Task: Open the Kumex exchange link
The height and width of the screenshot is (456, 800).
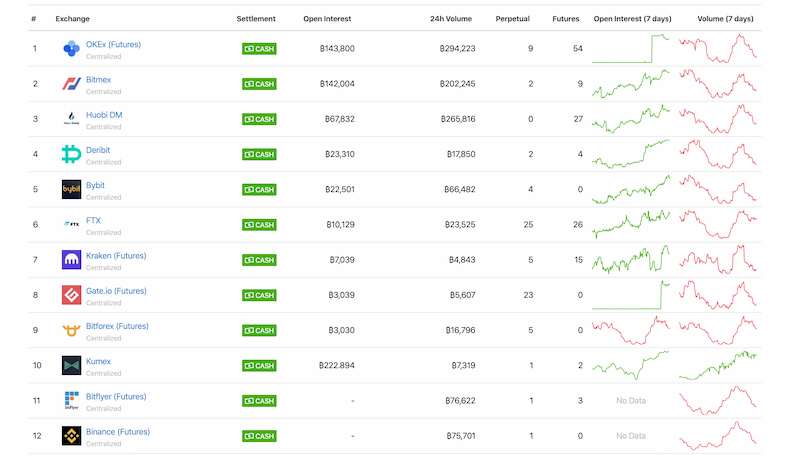Action: [98, 361]
